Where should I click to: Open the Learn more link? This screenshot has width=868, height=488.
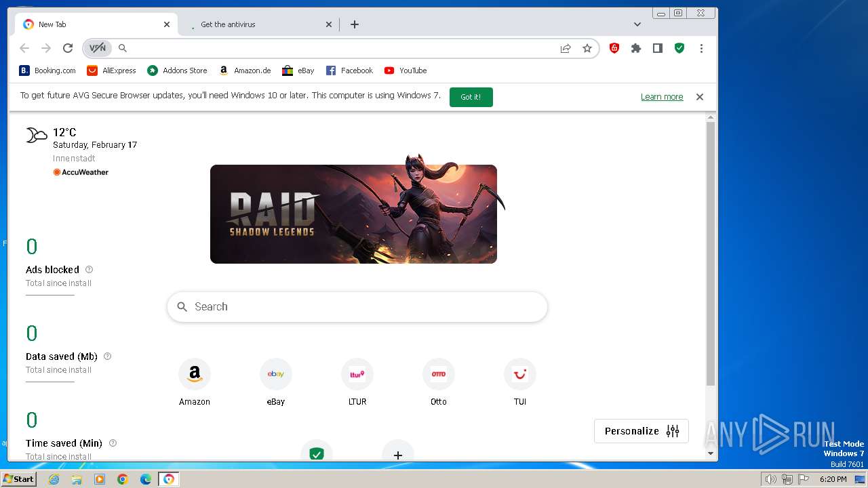(x=662, y=97)
